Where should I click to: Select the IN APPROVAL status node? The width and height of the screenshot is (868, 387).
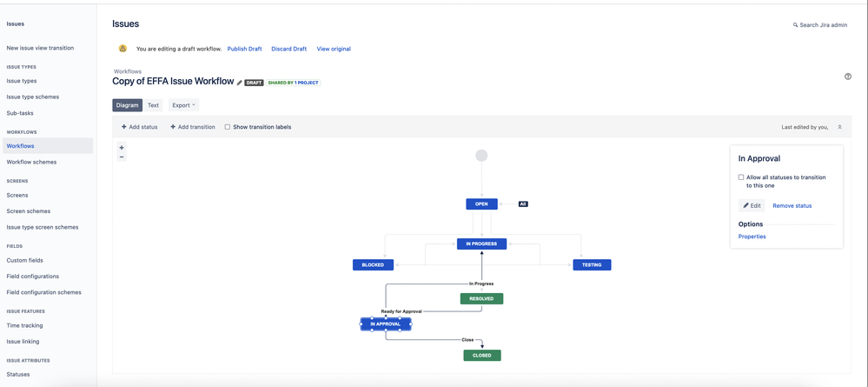click(x=386, y=324)
